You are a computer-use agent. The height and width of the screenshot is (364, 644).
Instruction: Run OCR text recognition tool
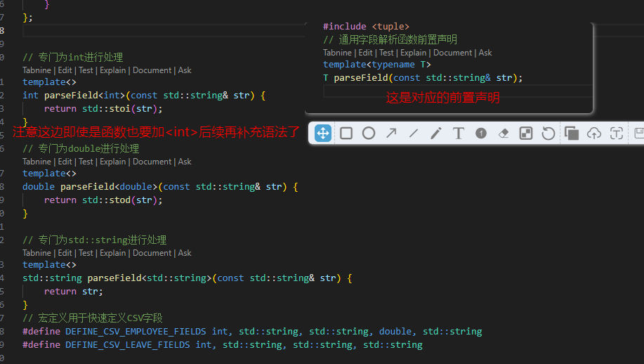pos(617,133)
